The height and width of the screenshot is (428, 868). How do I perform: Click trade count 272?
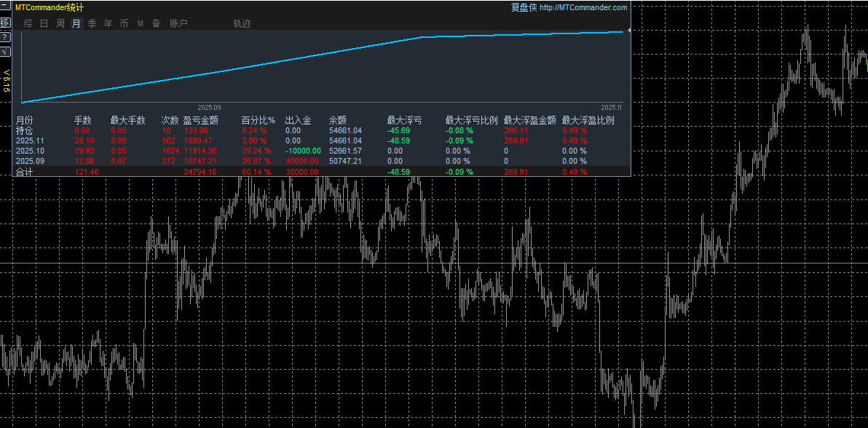click(168, 161)
